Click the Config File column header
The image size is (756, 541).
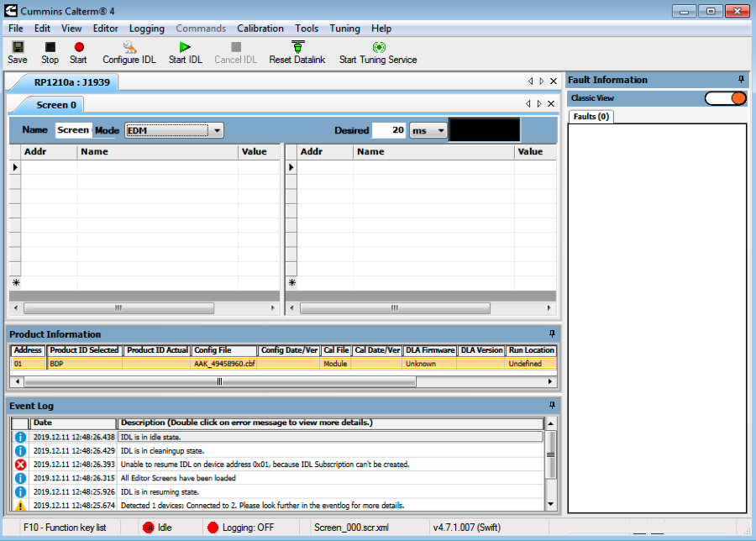click(x=224, y=350)
